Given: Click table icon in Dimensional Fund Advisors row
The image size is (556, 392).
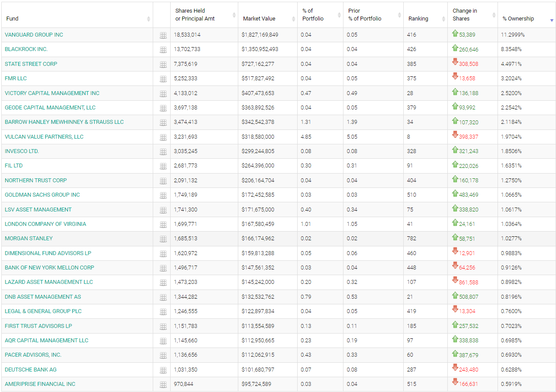Looking at the screenshot, I should coord(163,254).
